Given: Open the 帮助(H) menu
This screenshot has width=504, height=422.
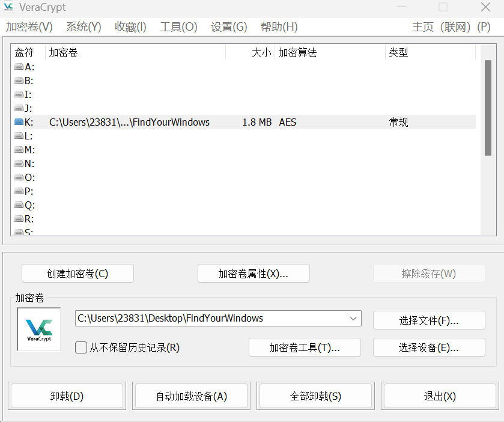Looking at the screenshot, I should [x=279, y=26].
